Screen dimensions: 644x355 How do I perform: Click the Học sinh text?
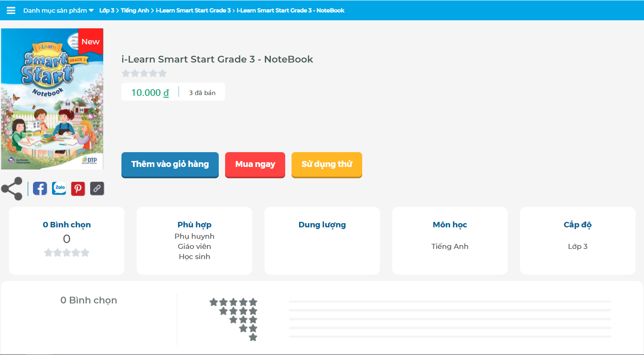[195, 257]
